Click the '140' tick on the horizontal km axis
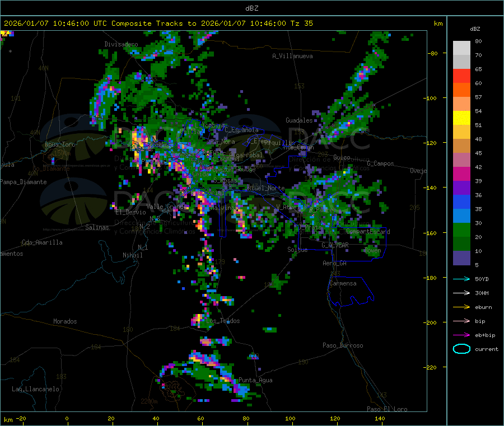 pyautogui.click(x=380, y=418)
